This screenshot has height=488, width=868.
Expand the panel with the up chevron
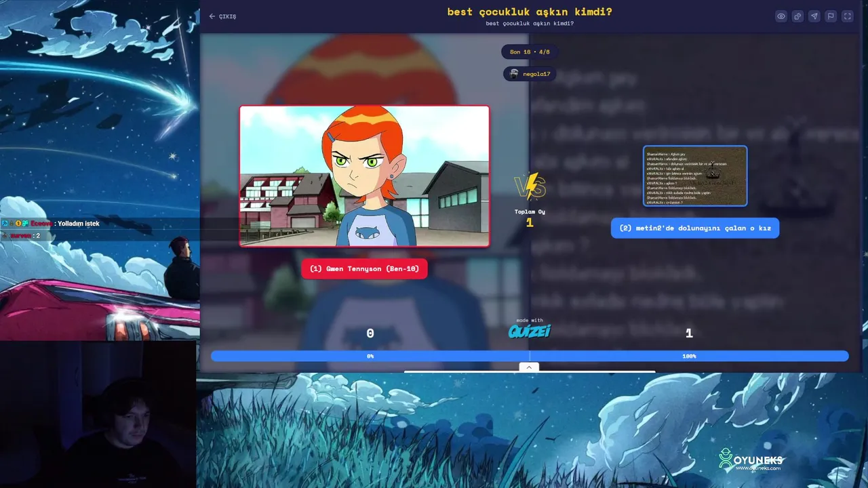529,367
